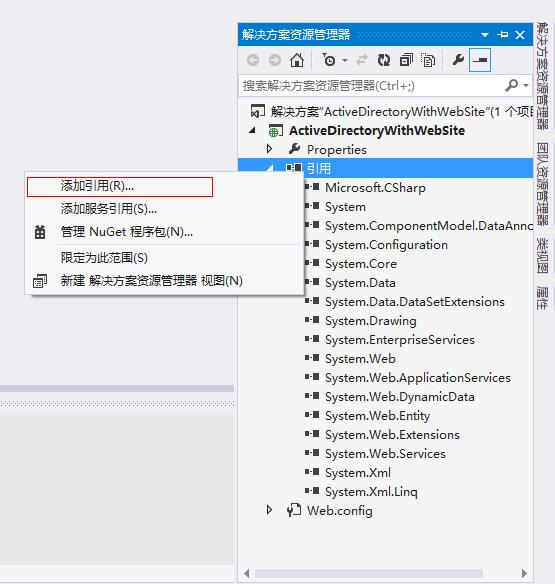Select the System.Web.Extensions reference

tap(392, 435)
